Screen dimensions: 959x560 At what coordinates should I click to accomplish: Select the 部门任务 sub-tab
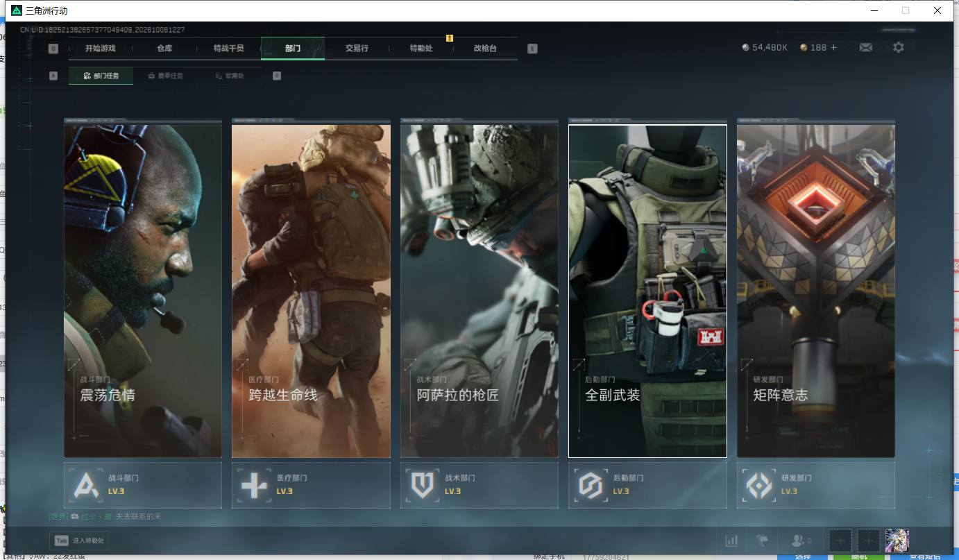101,76
